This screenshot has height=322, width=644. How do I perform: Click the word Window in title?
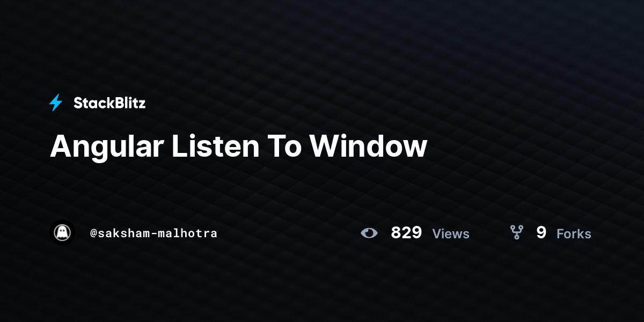(368, 145)
